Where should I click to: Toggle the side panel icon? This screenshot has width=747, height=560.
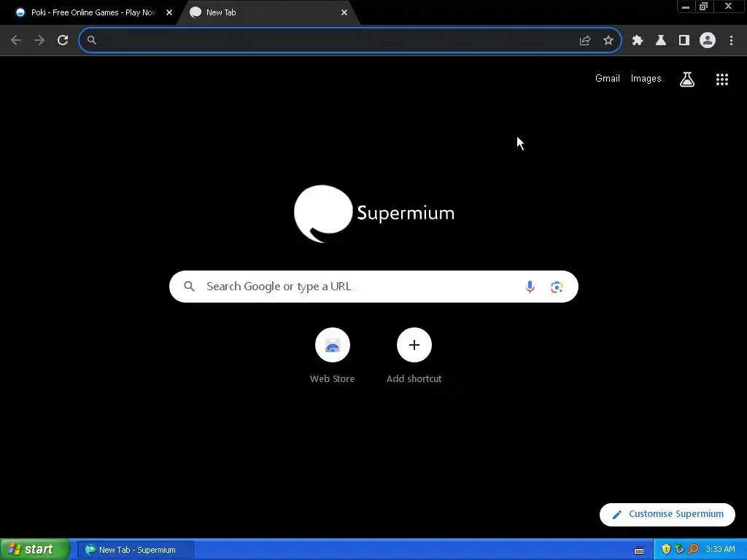pyautogui.click(x=684, y=41)
